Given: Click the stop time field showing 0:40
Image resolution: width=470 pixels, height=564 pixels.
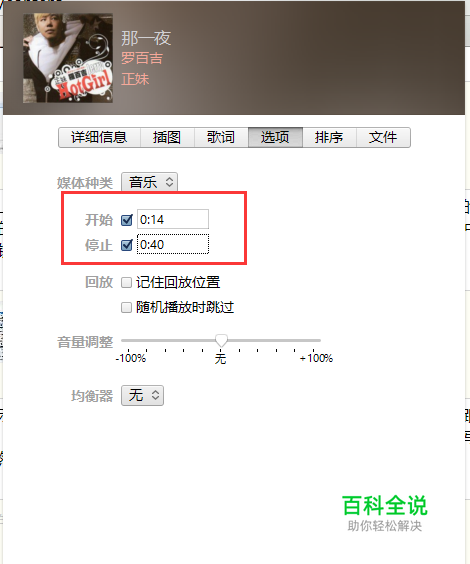Looking at the screenshot, I should [x=173, y=244].
